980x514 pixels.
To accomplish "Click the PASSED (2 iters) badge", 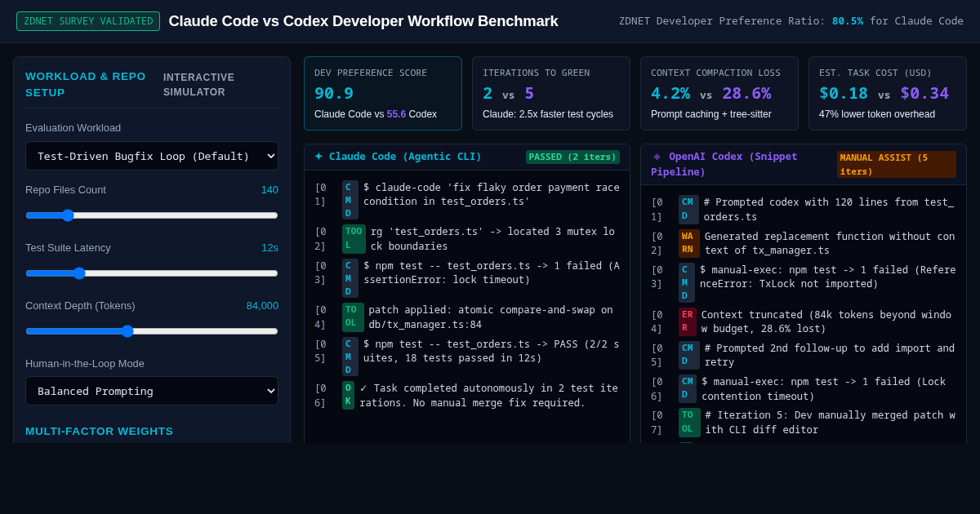I will pyautogui.click(x=572, y=157).
